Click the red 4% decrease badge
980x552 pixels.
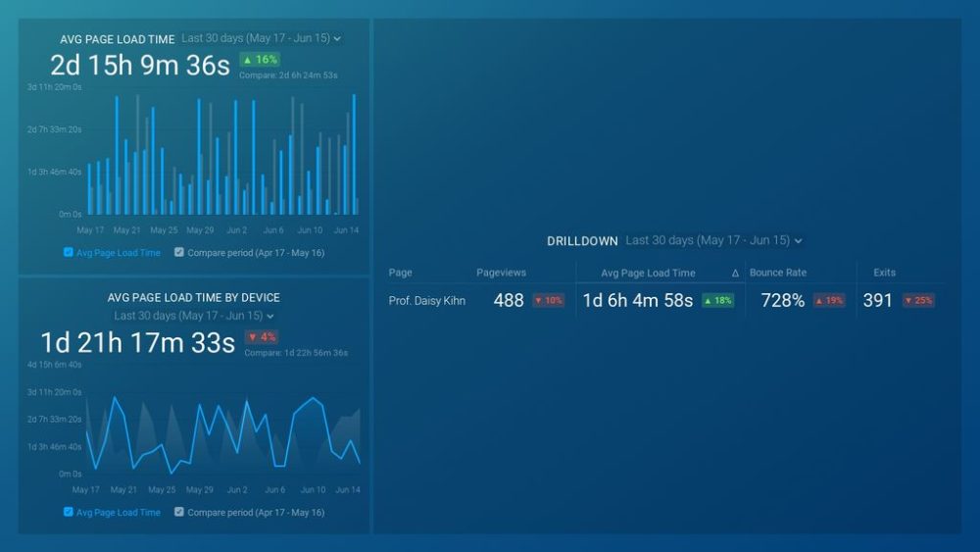(x=261, y=337)
